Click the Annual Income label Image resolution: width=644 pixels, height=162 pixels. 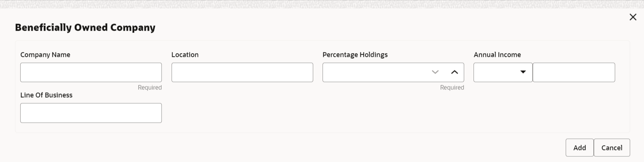coord(497,55)
